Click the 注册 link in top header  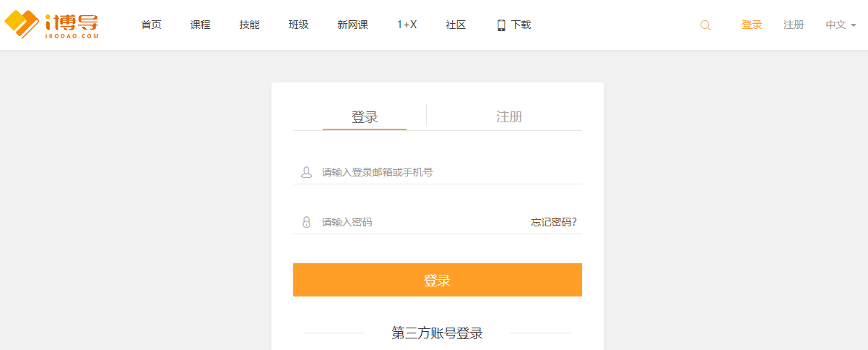(794, 25)
